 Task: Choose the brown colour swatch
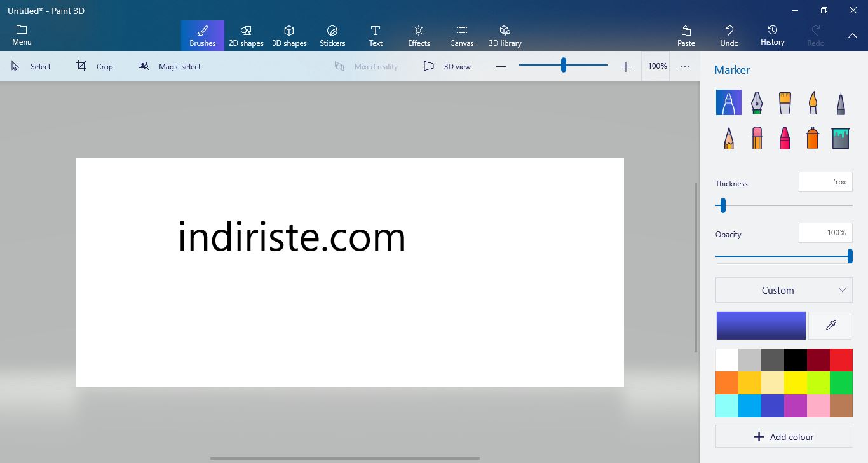pyautogui.click(x=841, y=406)
